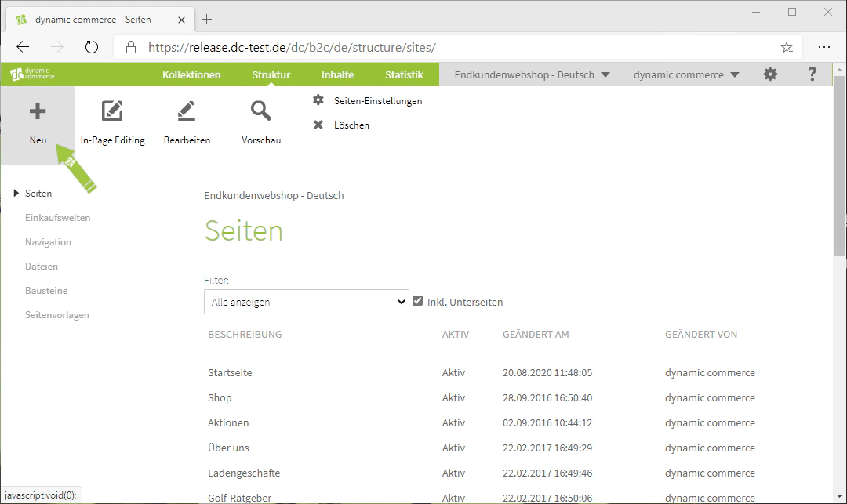This screenshot has width=847, height=504.
Task: Click date 28.09.2016 16:50:40
Action: pos(547,397)
